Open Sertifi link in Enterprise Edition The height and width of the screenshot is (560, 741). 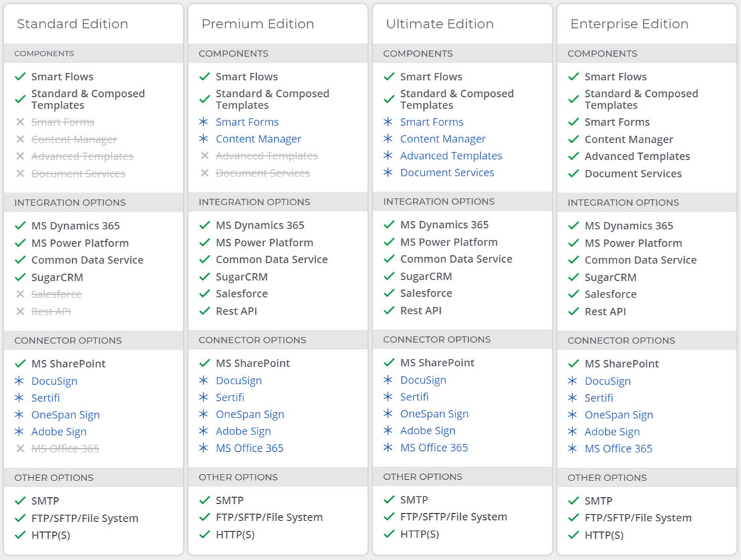[599, 398]
